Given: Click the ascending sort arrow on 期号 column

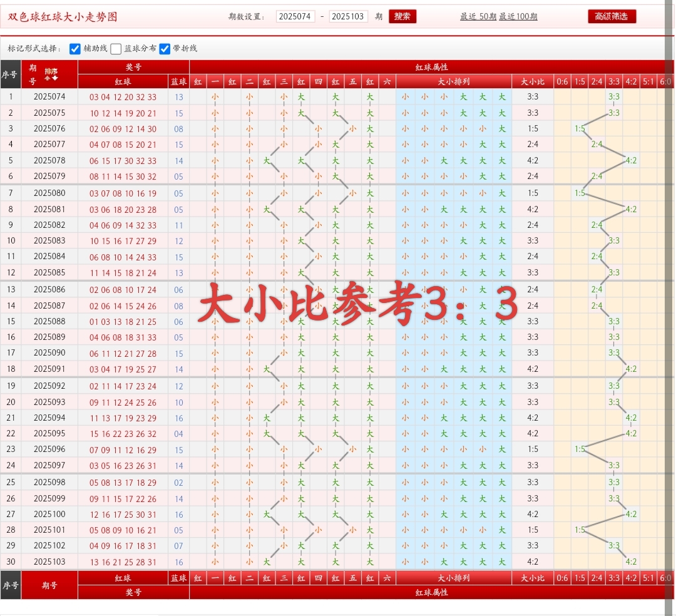Looking at the screenshot, I should pos(47,78).
